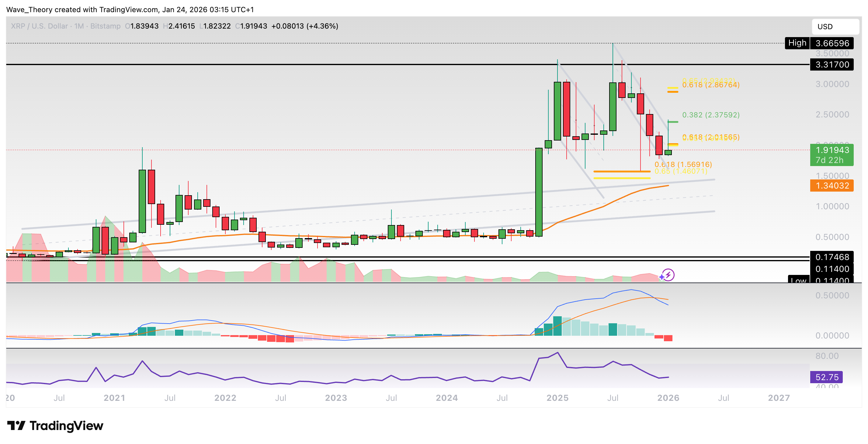Select the 0.618 (1.56916) Fibonacci label
The height and width of the screenshot is (444, 868).
point(684,165)
